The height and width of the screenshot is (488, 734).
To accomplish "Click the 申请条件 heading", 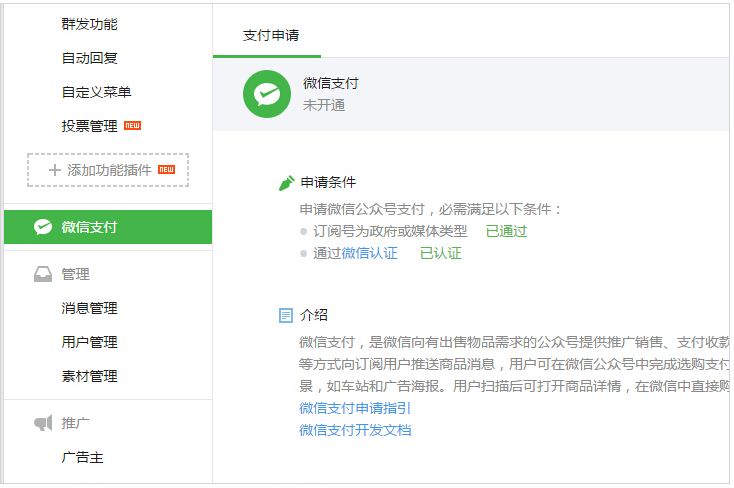I will click(328, 183).
